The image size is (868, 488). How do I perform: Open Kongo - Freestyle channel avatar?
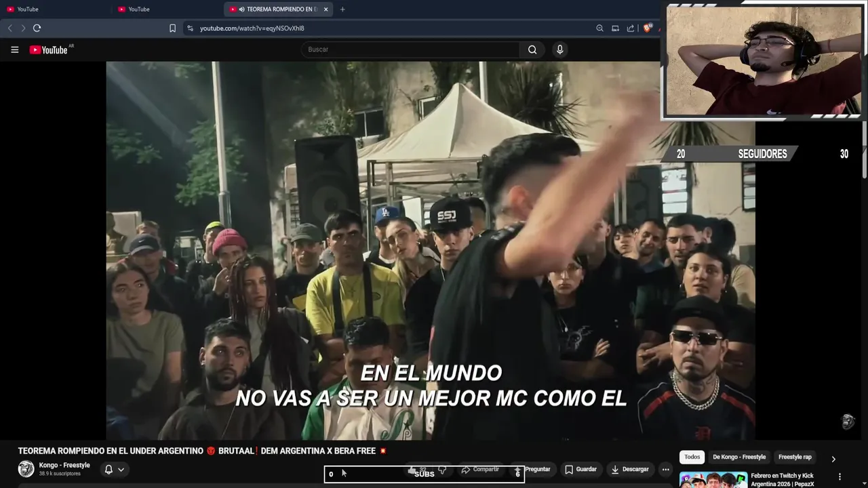(26, 469)
